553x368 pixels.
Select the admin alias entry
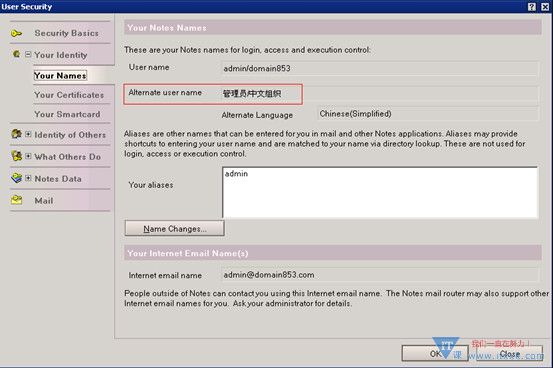(236, 174)
